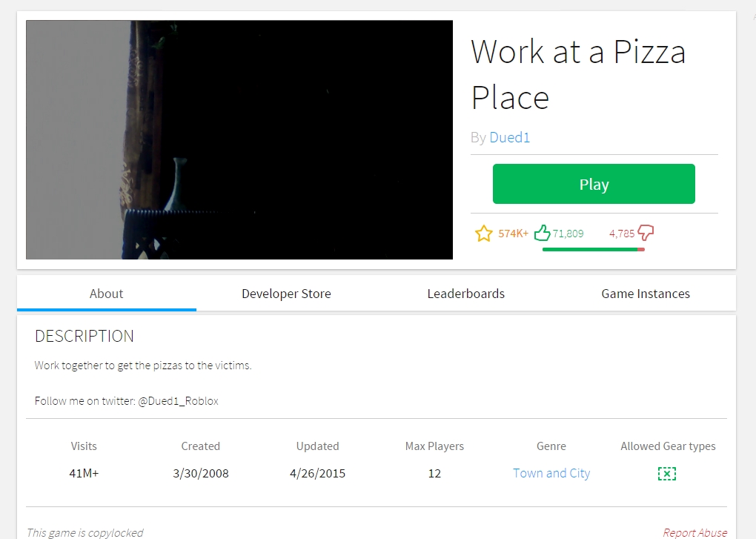The width and height of the screenshot is (756, 539).
Task: Click the game preview thumbnail image
Action: [239, 140]
